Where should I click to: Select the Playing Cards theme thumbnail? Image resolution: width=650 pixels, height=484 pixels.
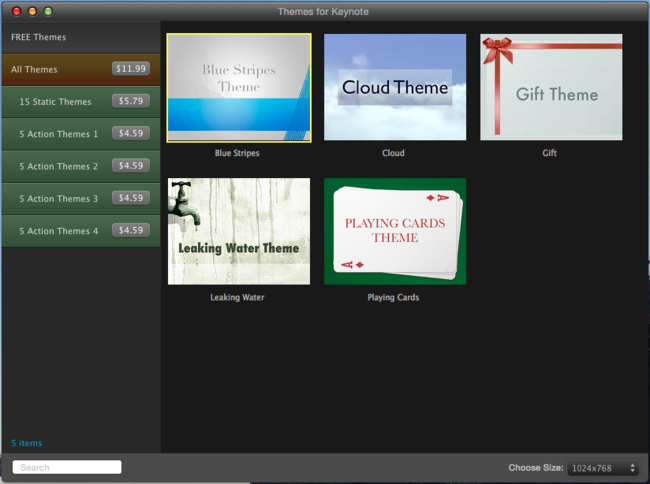pyautogui.click(x=395, y=231)
